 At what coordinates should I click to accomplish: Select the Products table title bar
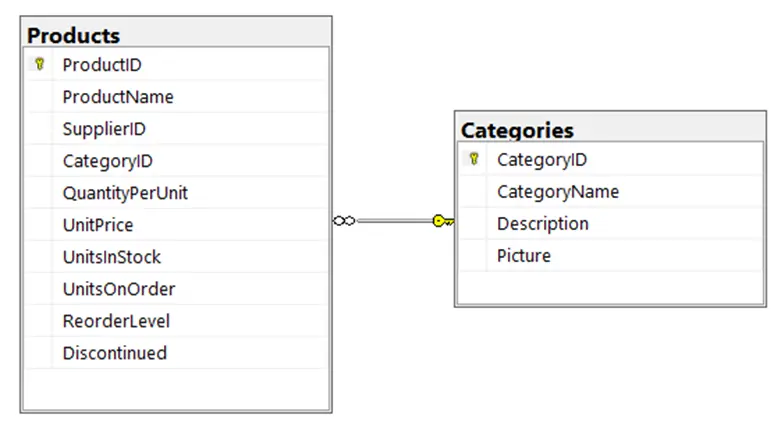pos(176,34)
